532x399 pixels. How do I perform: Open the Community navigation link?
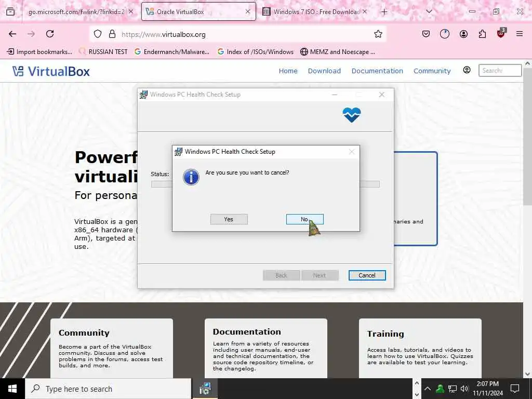[x=432, y=71]
